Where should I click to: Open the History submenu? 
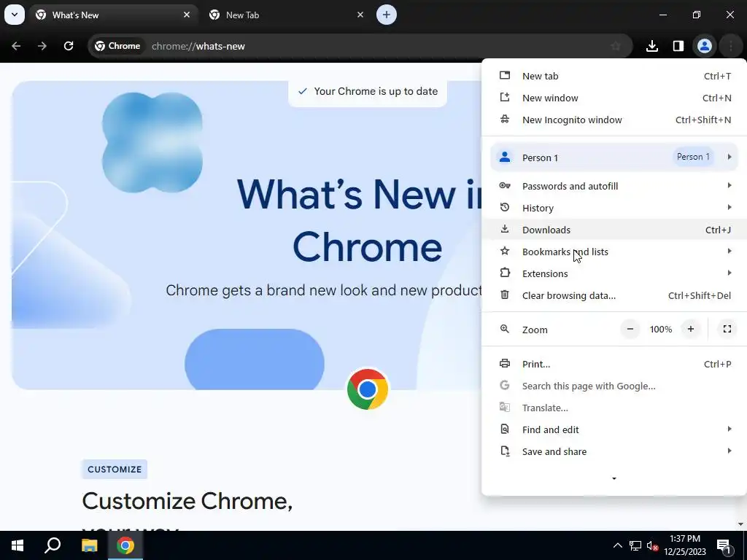(614, 208)
